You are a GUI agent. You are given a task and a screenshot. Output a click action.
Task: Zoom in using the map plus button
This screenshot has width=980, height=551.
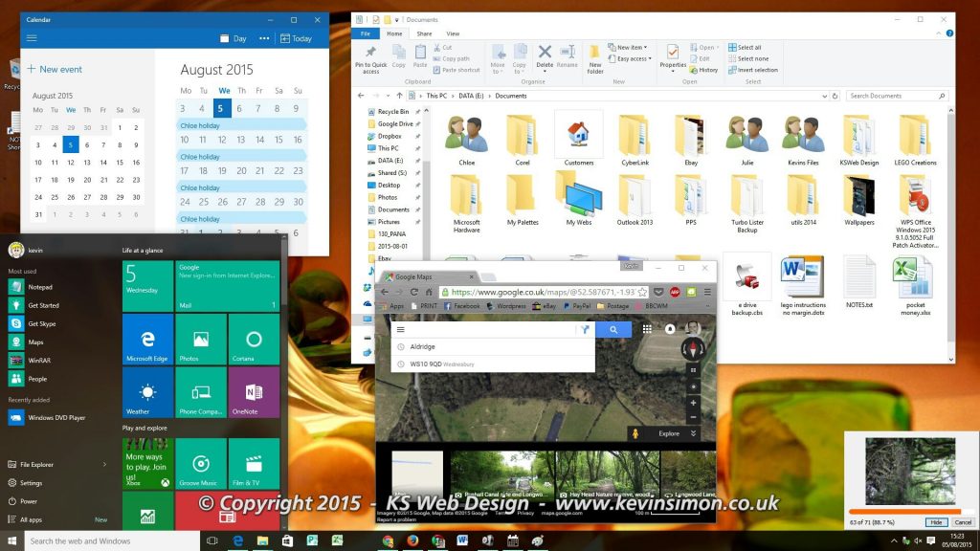(694, 403)
